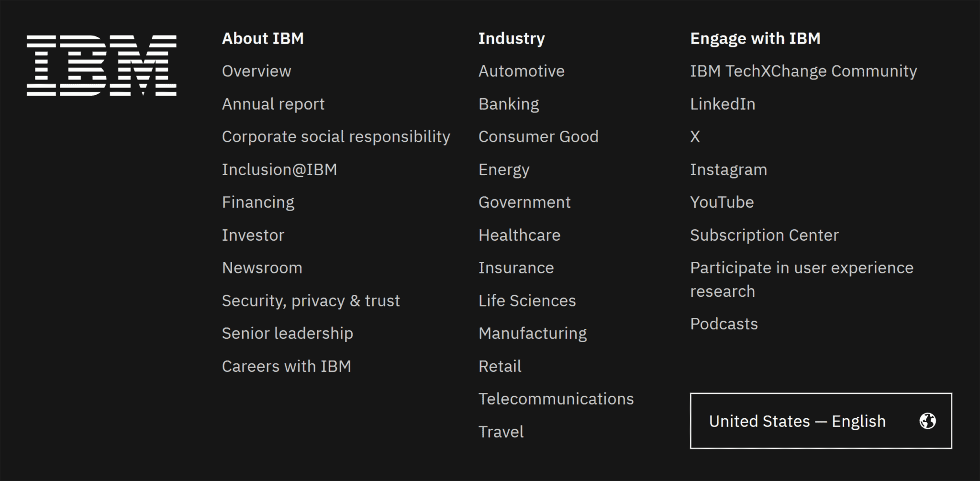This screenshot has height=481, width=980.
Task: Visit the Inclusion@IBM page
Action: point(279,169)
